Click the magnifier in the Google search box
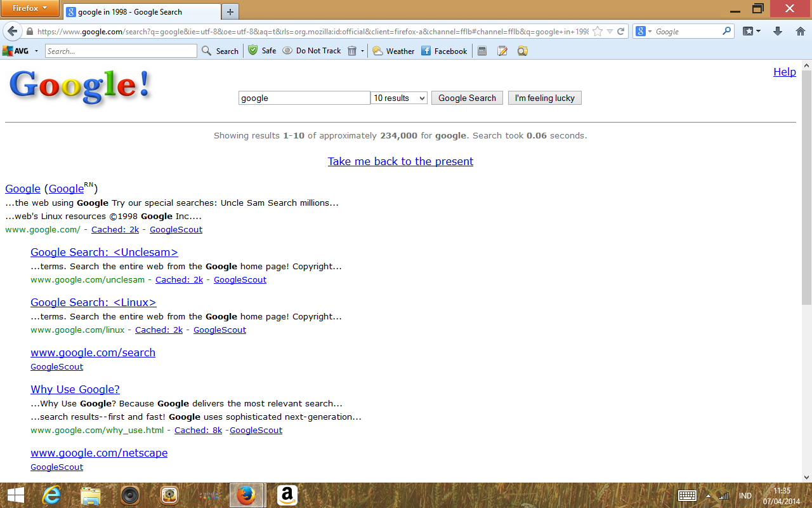The height and width of the screenshot is (508, 812). 727,31
